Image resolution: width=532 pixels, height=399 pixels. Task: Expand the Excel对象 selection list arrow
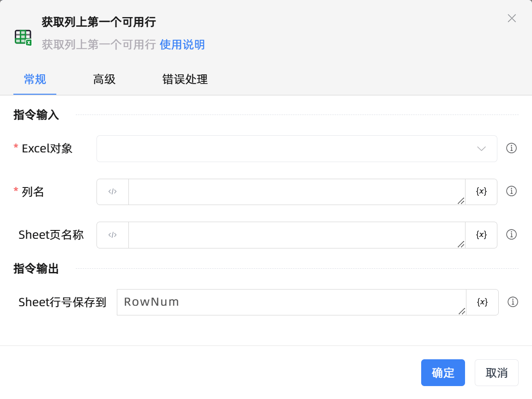(x=481, y=148)
